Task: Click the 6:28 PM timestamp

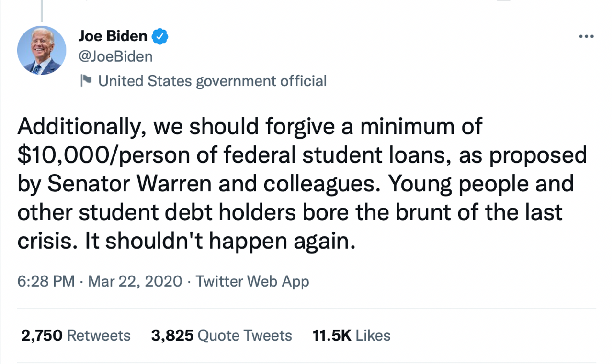Action: [45, 281]
